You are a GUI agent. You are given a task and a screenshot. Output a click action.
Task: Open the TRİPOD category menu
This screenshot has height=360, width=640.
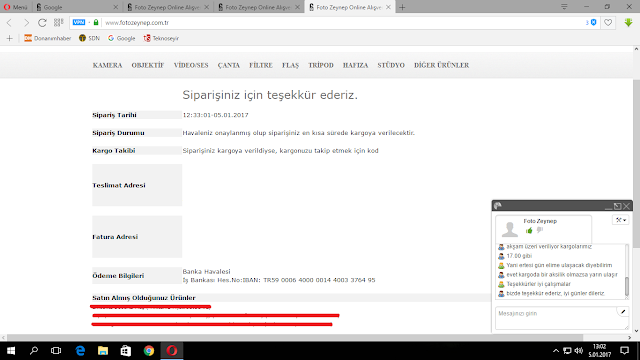pos(321,65)
